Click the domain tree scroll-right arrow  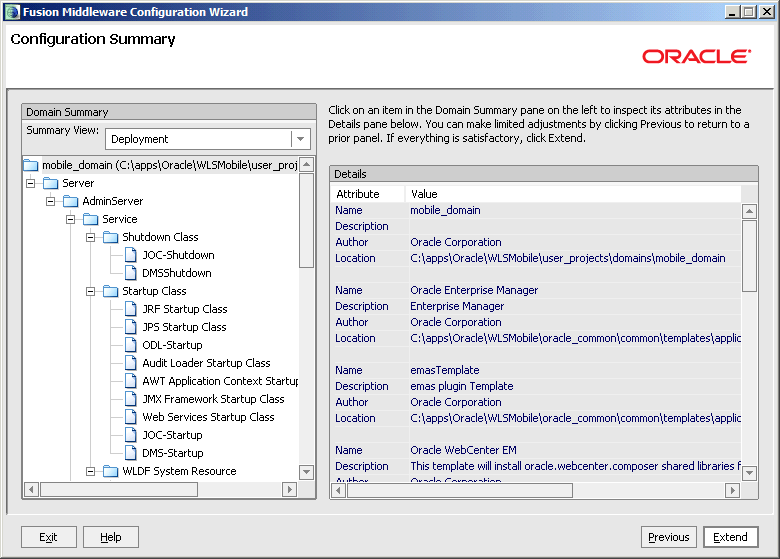(x=289, y=489)
